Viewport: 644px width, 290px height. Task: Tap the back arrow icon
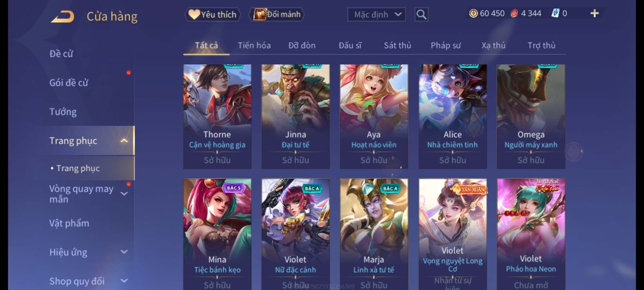(63, 16)
